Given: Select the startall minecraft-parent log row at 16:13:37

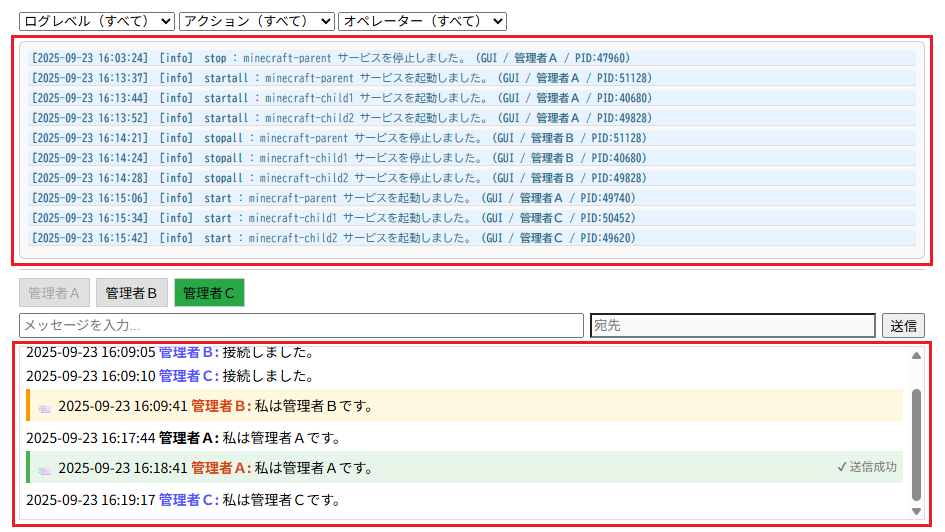Looking at the screenshot, I should click(472, 78).
